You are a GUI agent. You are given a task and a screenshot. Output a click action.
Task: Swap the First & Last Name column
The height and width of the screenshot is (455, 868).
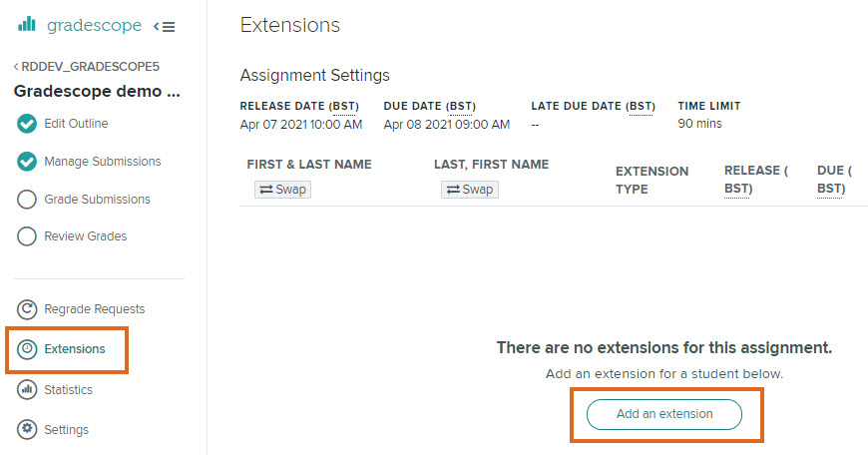pos(282,190)
